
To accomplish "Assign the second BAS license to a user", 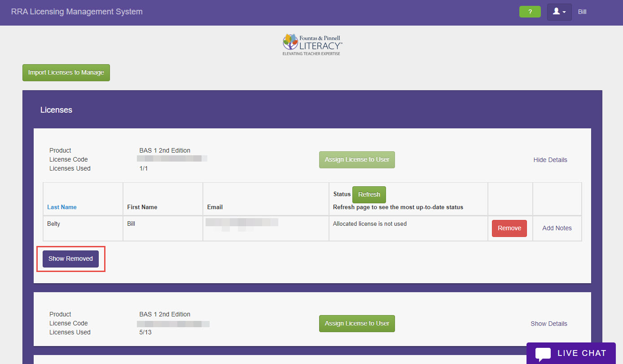I will tap(357, 324).
